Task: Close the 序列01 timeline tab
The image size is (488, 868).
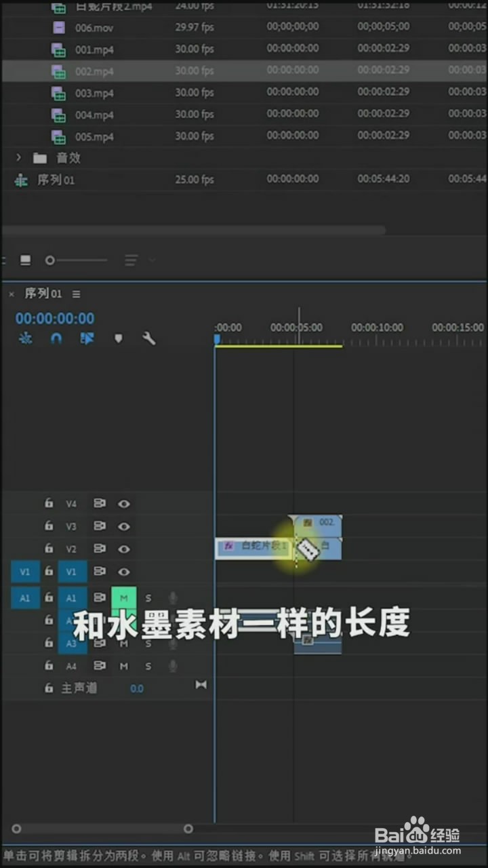Action: click(x=12, y=294)
